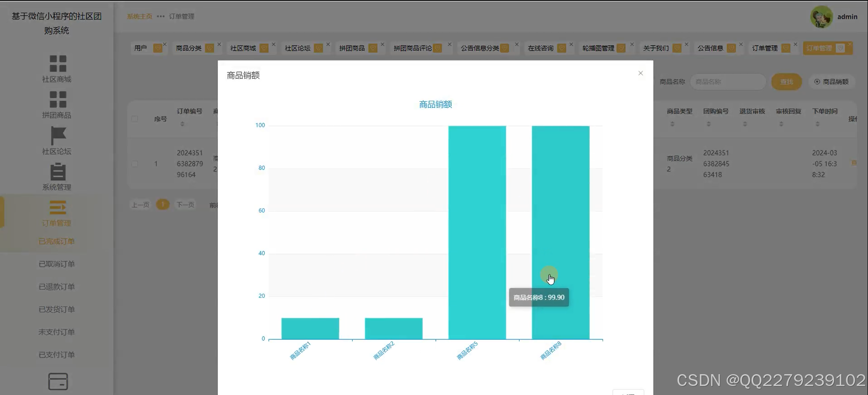Open the 已退款订单 submenu item
The image size is (868, 395).
57,287
